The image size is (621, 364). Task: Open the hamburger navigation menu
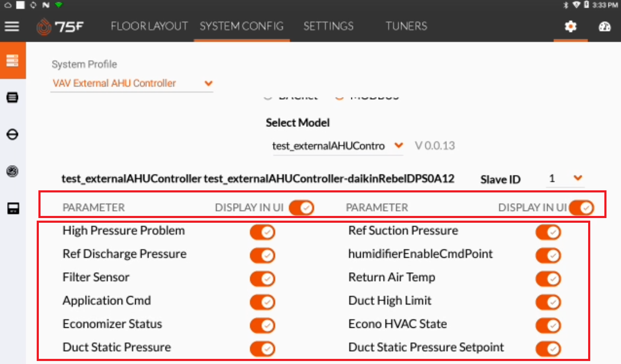[12, 26]
